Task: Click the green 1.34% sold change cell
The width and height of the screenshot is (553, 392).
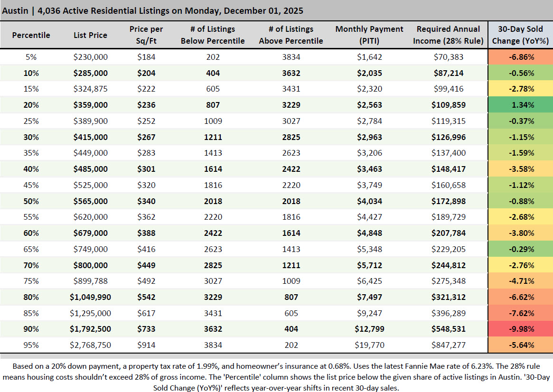Action: [x=520, y=105]
